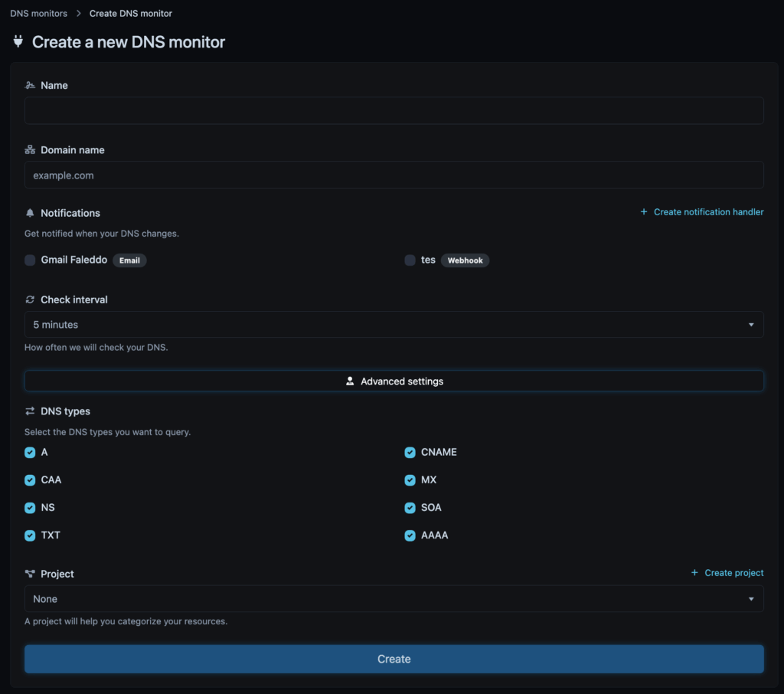Focus the Name input field
Screen dimensions: 784x694
[394, 111]
